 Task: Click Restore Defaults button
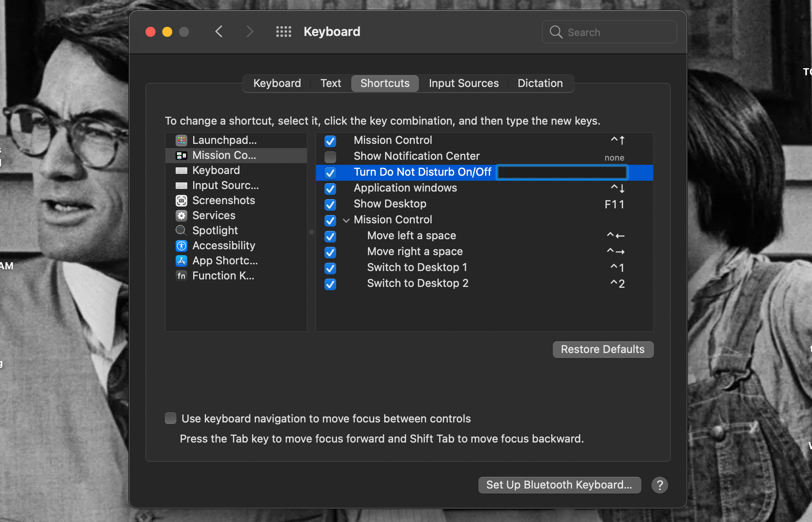click(x=603, y=349)
